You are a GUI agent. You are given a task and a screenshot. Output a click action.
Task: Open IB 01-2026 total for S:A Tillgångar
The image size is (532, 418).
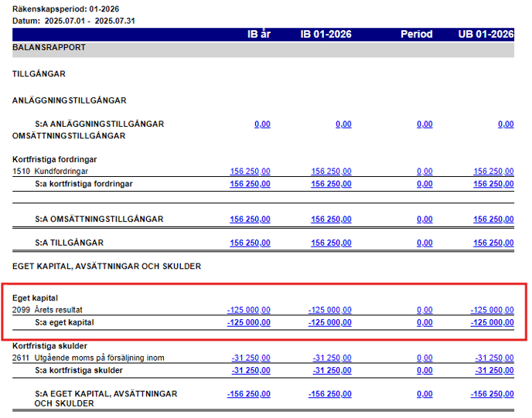coord(331,243)
